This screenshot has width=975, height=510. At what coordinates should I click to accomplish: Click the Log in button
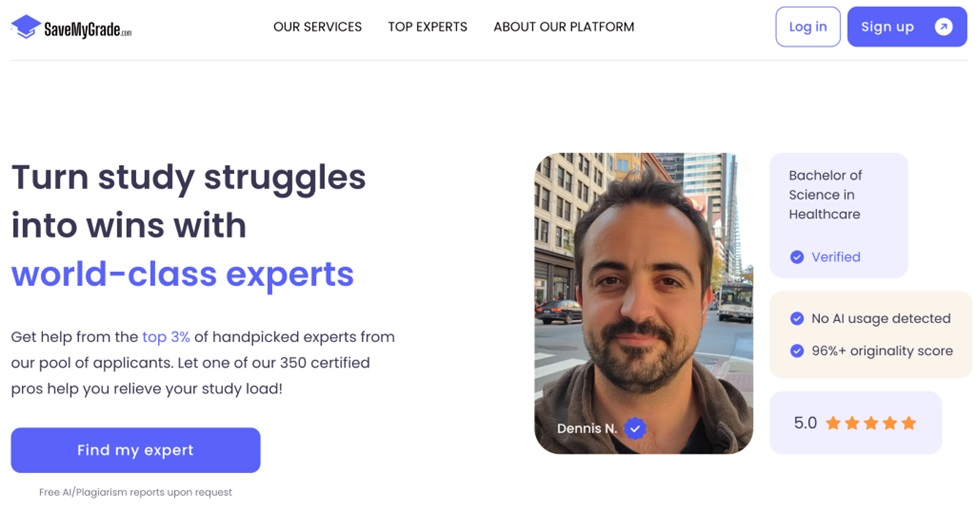coord(808,27)
